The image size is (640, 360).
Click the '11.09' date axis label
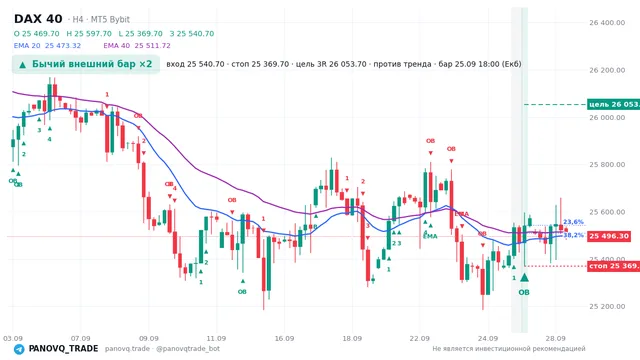[x=216, y=338]
